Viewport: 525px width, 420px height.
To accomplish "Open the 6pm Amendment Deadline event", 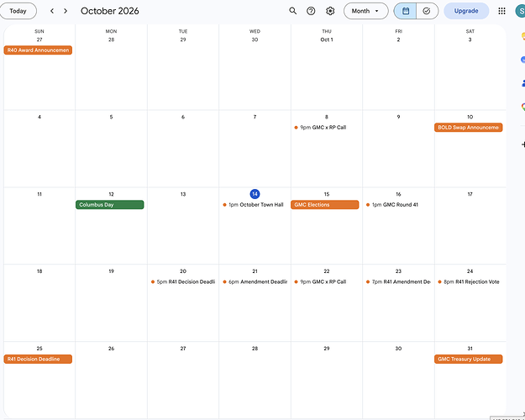I will pos(255,281).
